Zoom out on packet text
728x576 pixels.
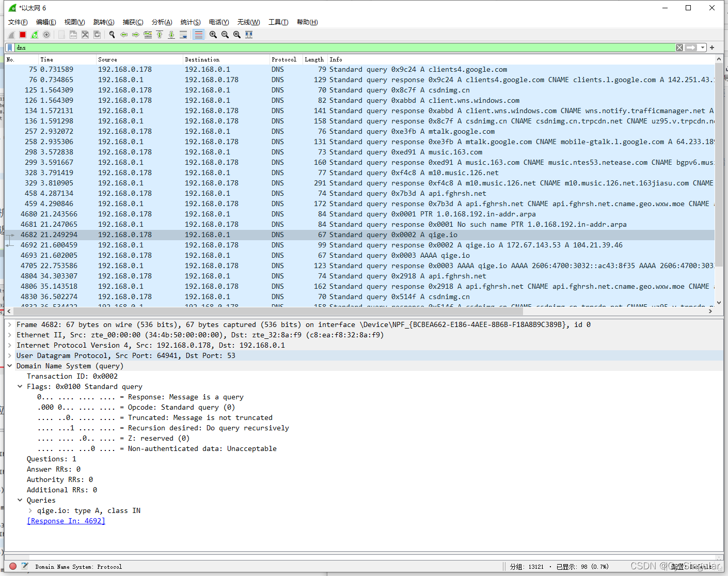[x=225, y=35]
